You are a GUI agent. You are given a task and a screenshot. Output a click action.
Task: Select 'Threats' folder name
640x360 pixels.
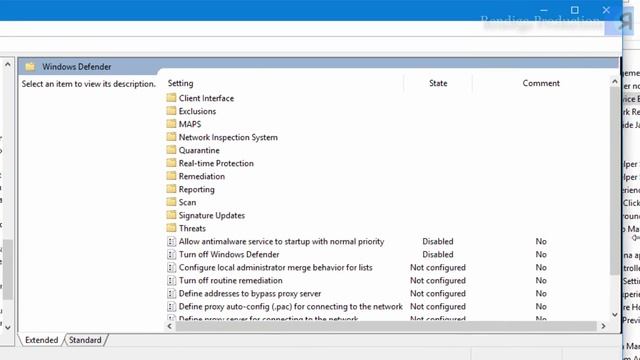pyautogui.click(x=192, y=229)
